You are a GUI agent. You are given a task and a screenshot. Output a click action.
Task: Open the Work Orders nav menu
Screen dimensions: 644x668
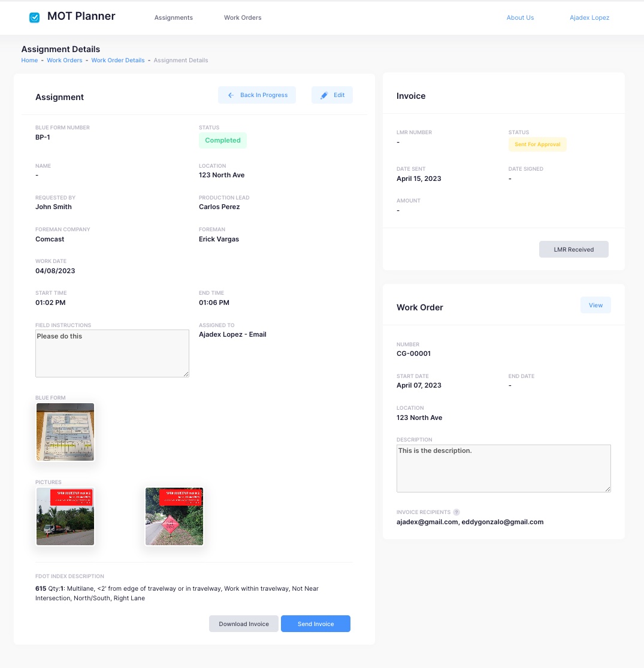tap(243, 17)
